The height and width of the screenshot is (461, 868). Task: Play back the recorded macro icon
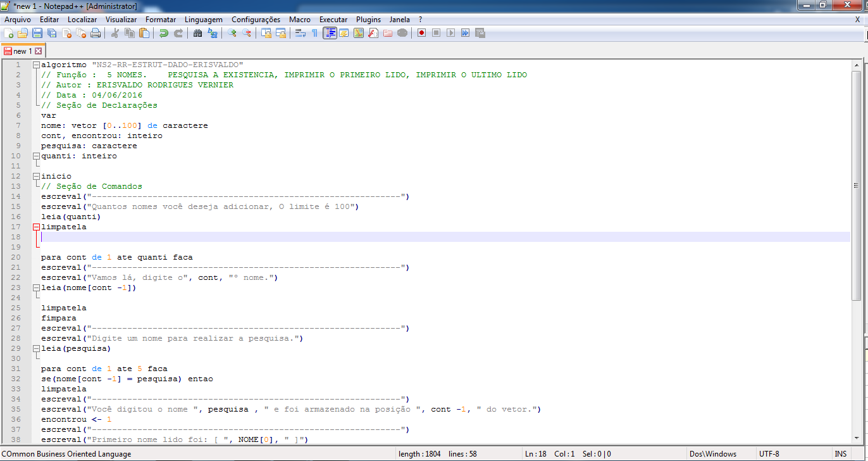(x=450, y=33)
